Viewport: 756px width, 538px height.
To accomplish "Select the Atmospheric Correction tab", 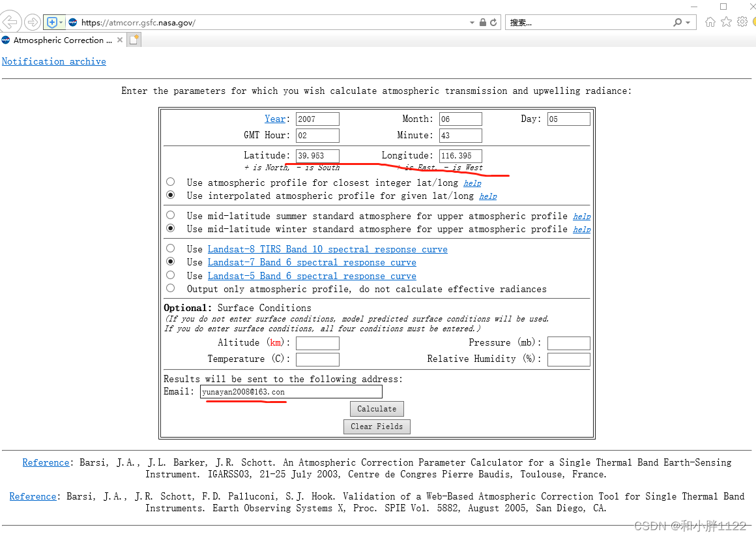I will (x=63, y=40).
